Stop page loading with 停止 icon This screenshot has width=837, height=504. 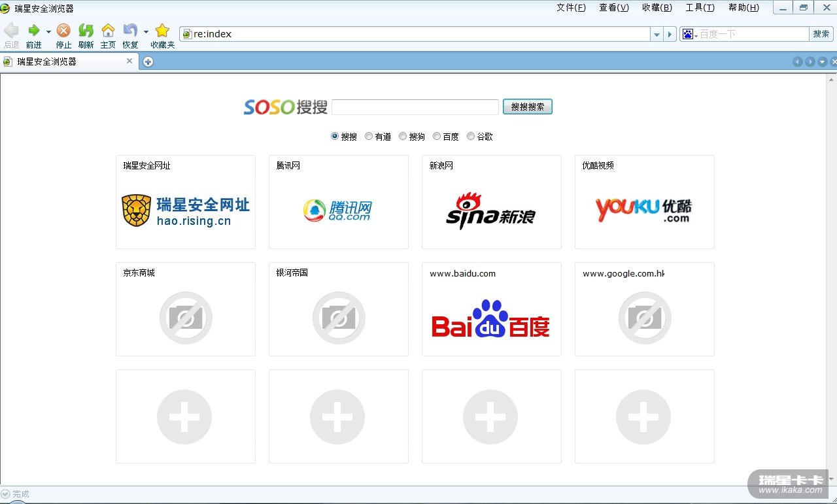pos(63,30)
